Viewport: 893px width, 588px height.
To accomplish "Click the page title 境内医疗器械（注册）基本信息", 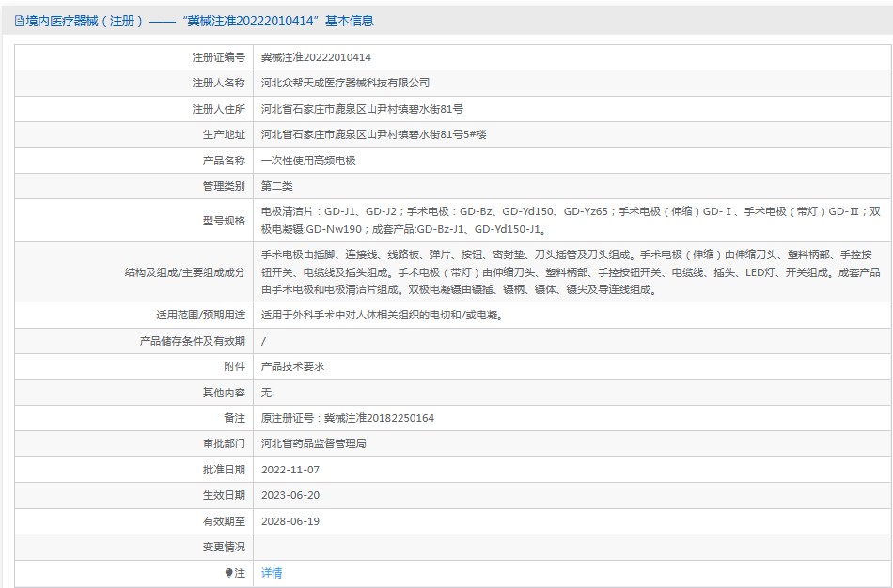I will pyautogui.click(x=199, y=21).
